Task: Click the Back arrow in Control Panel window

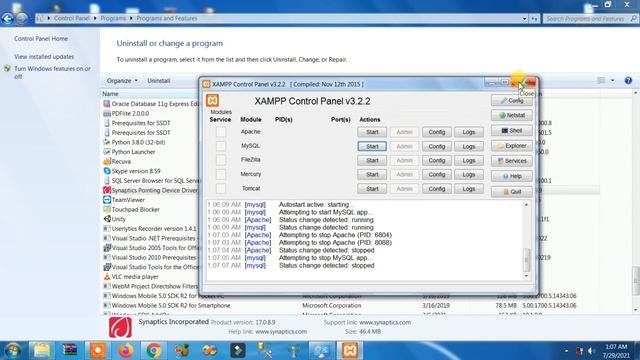Action: pos(7,18)
